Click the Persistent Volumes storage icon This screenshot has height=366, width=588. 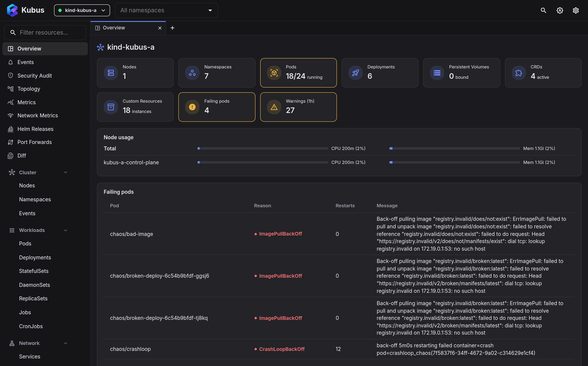pos(437,73)
